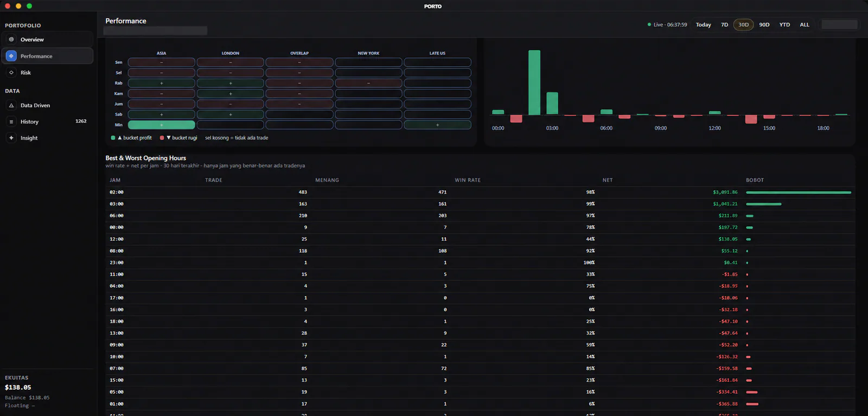868x416 pixels.
Task: Click the History count badge 1262
Action: [81, 121]
